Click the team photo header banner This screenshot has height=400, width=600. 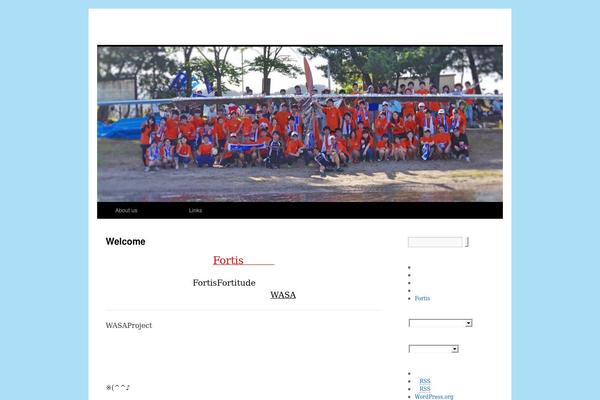pyautogui.click(x=300, y=124)
